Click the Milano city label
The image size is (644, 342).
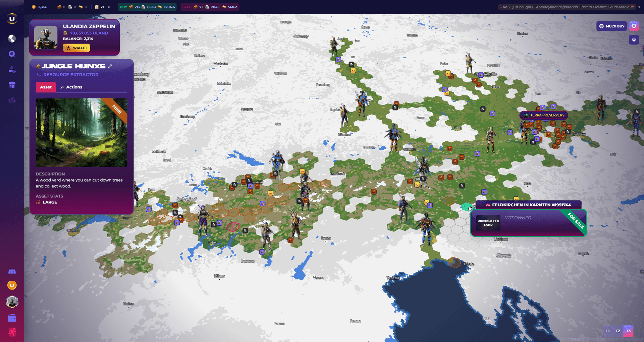[x=220, y=276]
